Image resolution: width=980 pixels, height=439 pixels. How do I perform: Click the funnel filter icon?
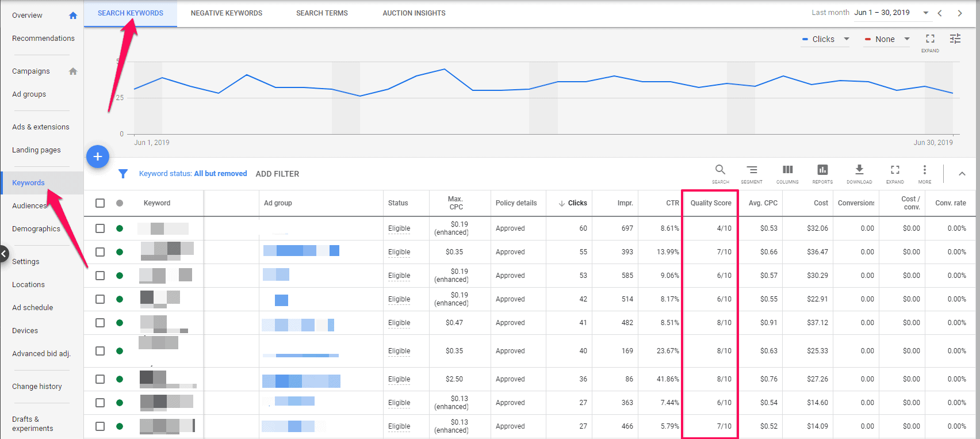point(122,174)
